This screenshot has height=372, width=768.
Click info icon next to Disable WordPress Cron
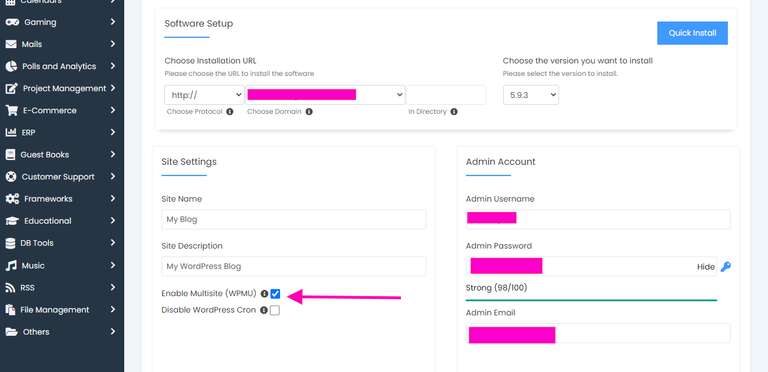pyautogui.click(x=264, y=310)
